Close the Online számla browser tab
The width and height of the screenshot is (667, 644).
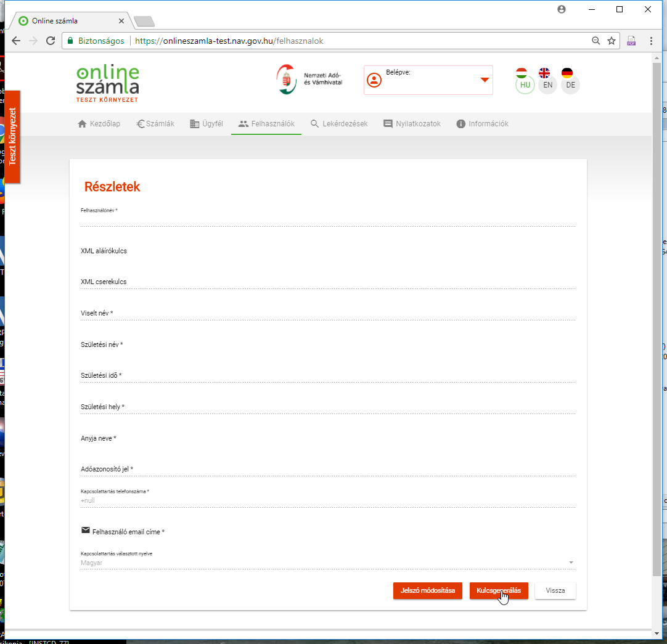[121, 21]
